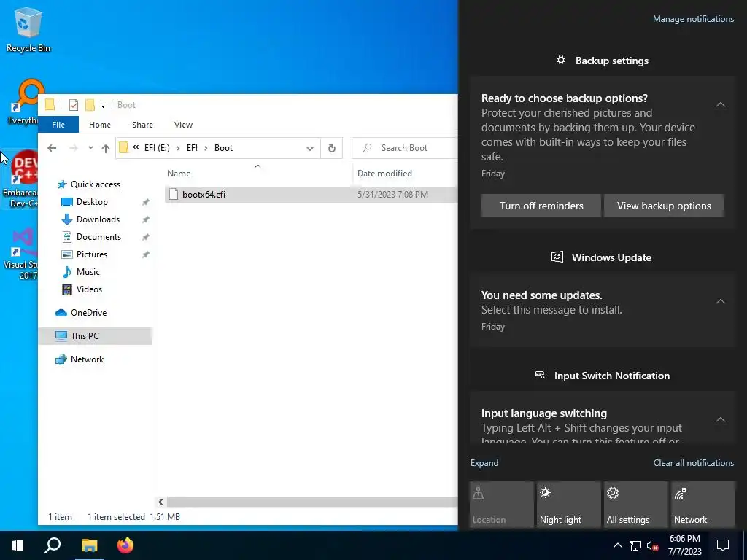Expand the quick actions via the Expand link
The height and width of the screenshot is (560, 747).
click(484, 463)
